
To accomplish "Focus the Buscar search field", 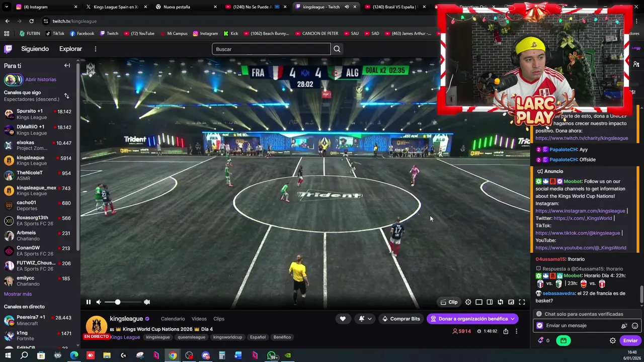I will click(271, 49).
